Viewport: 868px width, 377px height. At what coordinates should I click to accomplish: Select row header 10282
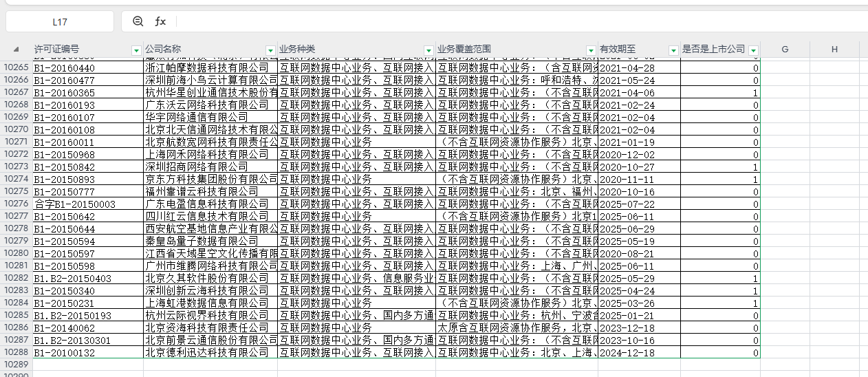click(16, 279)
